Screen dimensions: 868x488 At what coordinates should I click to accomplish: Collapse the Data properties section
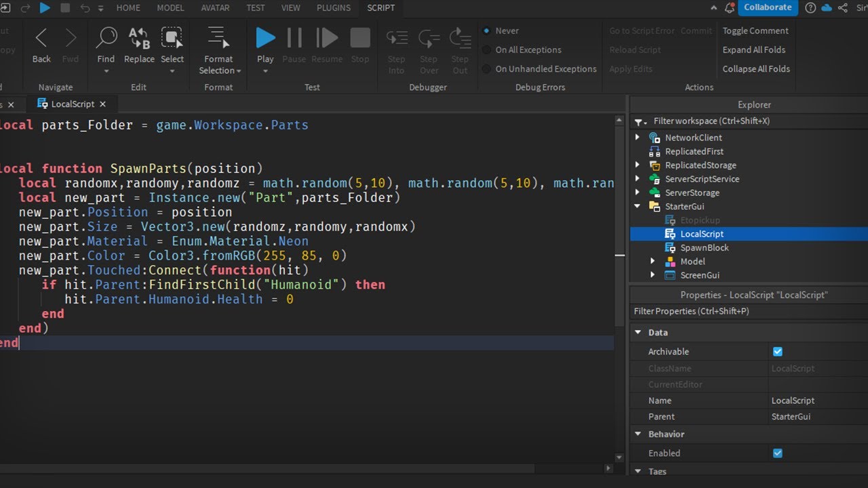click(x=638, y=333)
